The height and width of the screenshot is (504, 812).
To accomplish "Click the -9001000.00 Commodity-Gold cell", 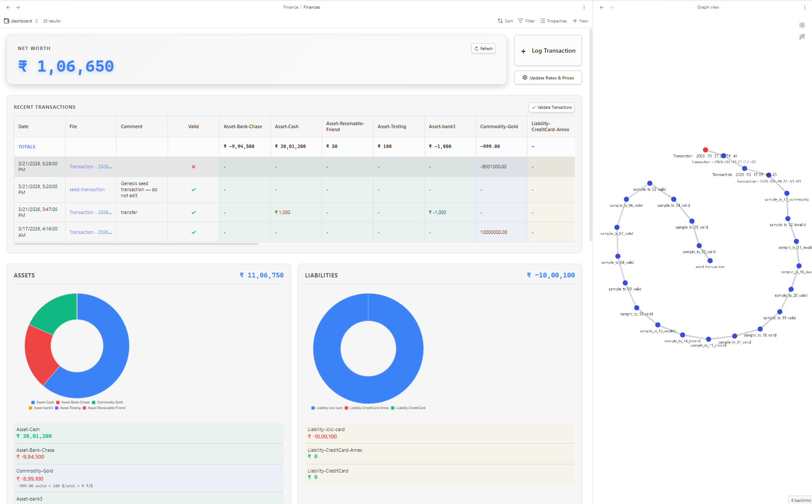I will click(501, 167).
